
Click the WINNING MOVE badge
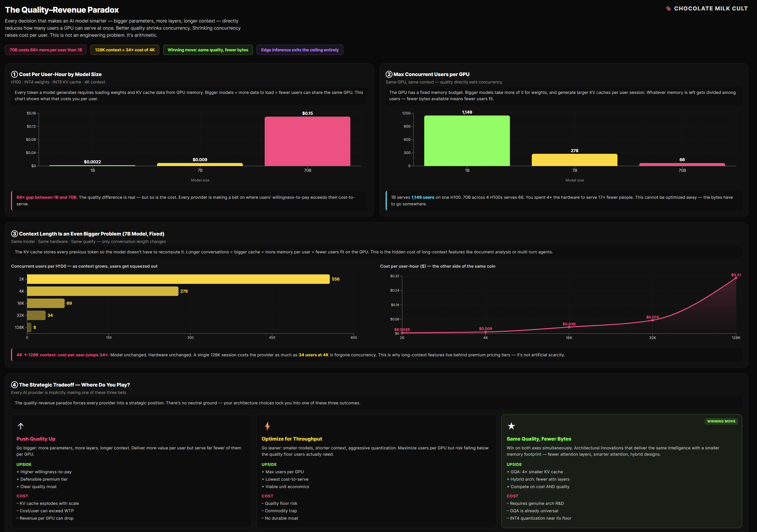click(721, 421)
